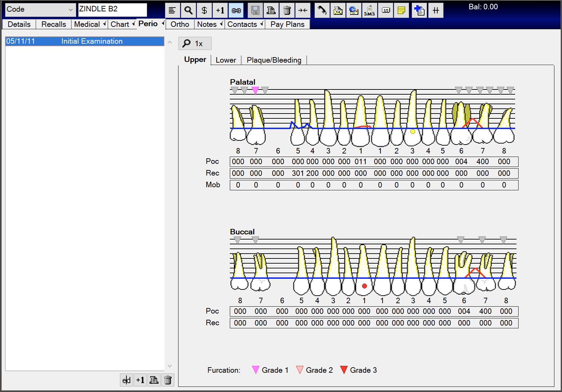Open the Pay Plans tab
The image size is (562, 392).
coord(287,24)
